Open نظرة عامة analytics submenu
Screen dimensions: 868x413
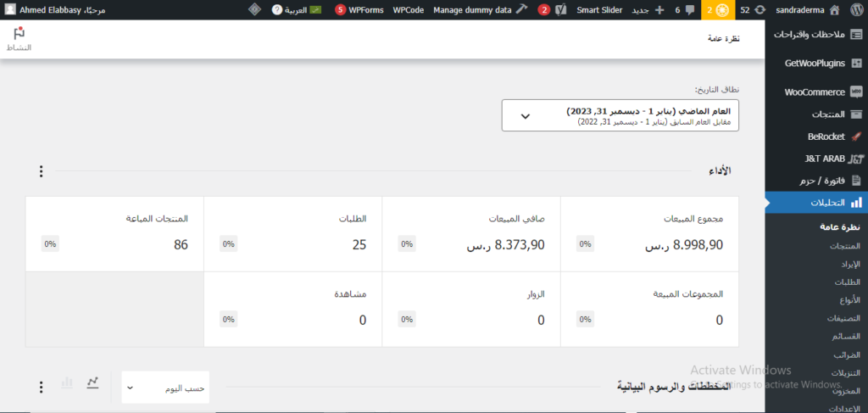(x=840, y=227)
